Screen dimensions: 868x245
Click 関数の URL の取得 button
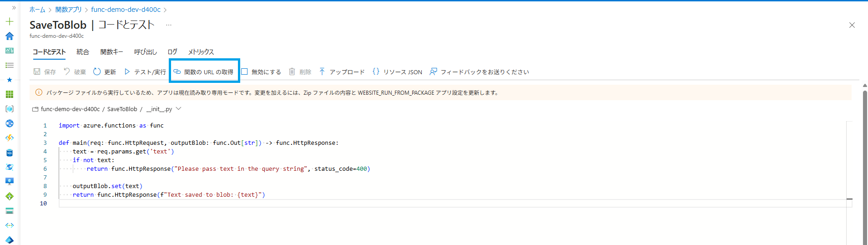[203, 72]
